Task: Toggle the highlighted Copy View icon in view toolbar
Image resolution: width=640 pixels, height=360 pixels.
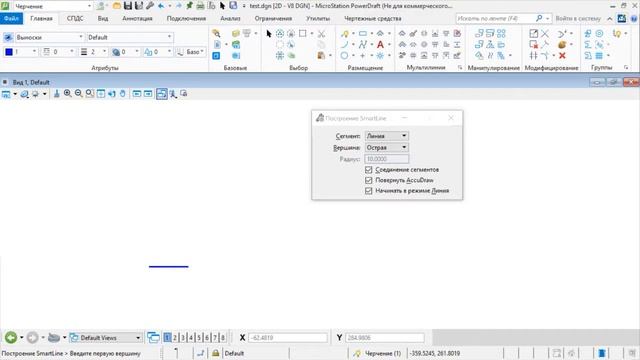Action: pyautogui.click(x=162, y=94)
